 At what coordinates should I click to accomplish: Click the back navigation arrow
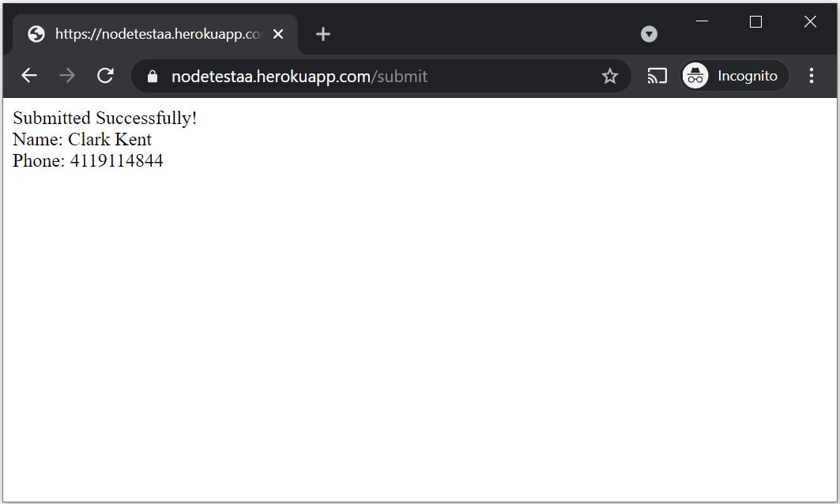pyautogui.click(x=28, y=75)
